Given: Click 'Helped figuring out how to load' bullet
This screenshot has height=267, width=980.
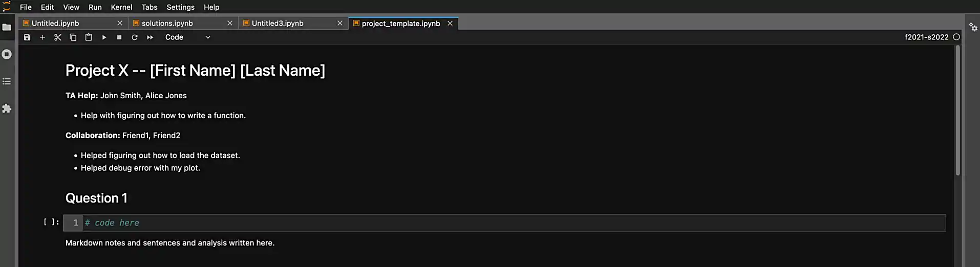Looking at the screenshot, I should click(x=160, y=155).
